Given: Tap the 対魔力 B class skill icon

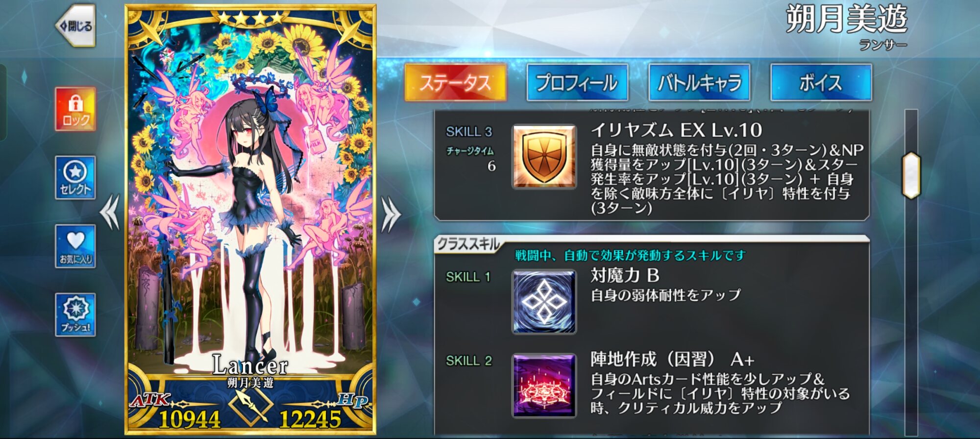Looking at the screenshot, I should (x=544, y=302).
